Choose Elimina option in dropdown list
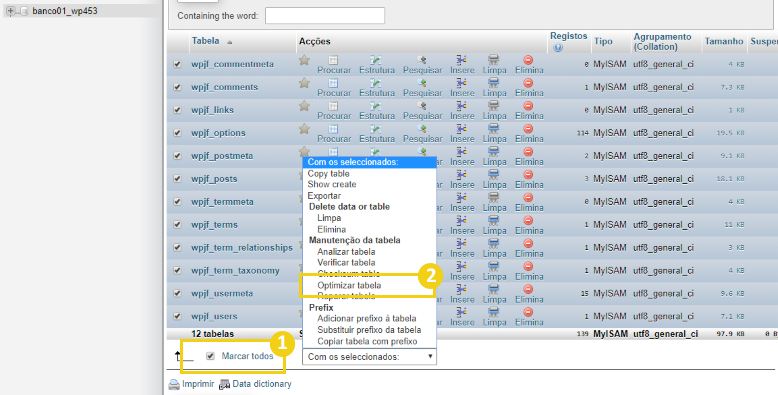 click(331, 230)
